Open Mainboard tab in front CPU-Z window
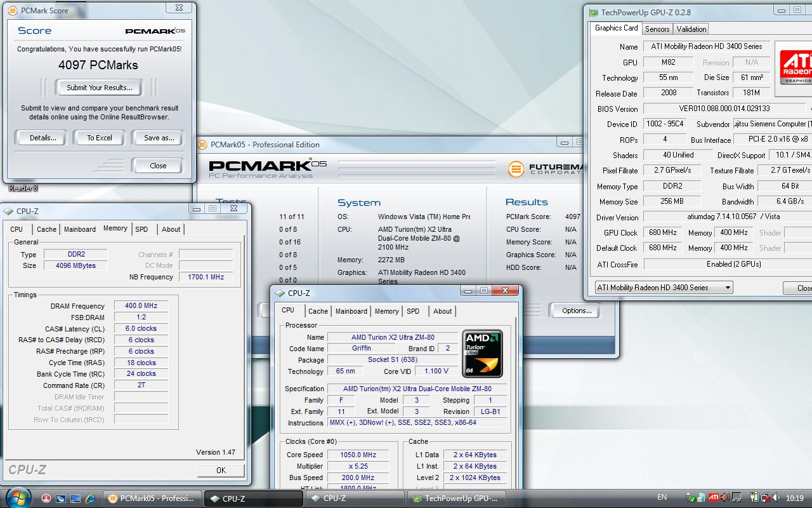The image size is (812, 508). coord(351,311)
